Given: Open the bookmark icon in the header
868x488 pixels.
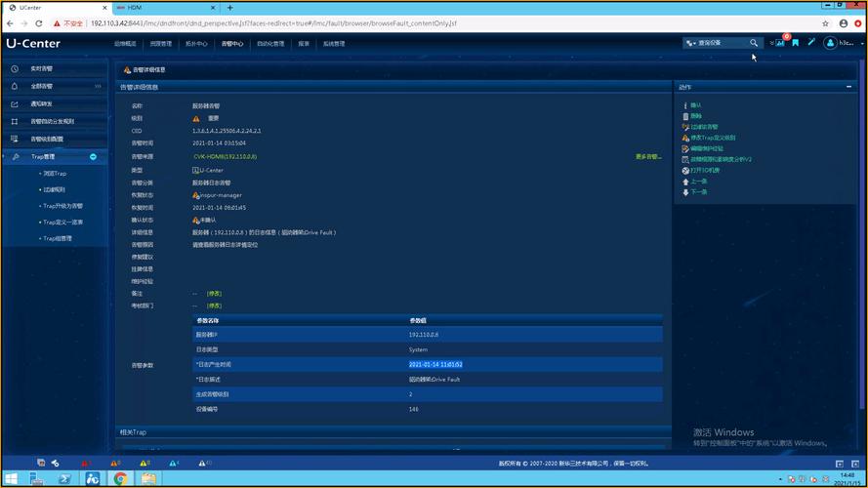Looking at the screenshot, I should pyautogui.click(x=796, y=43).
